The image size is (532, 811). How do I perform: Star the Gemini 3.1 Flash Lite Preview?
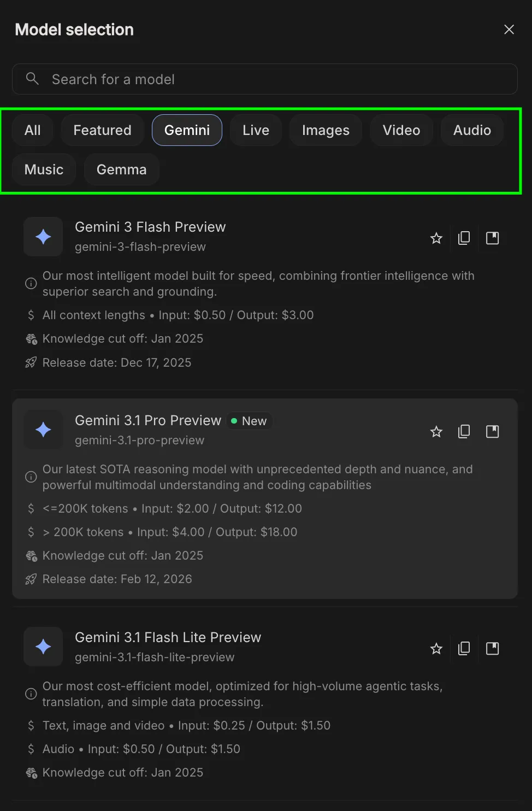click(436, 649)
